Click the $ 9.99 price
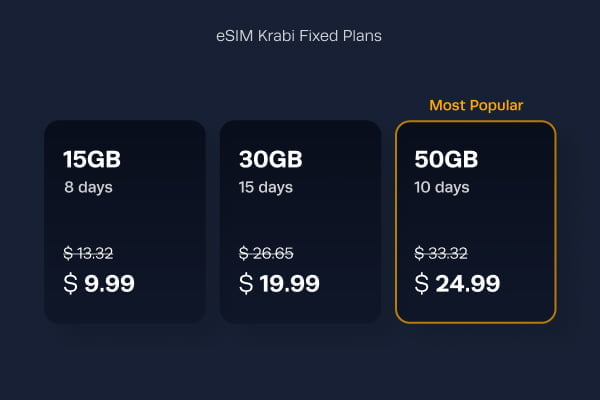The width and height of the screenshot is (600, 400). coord(99,284)
